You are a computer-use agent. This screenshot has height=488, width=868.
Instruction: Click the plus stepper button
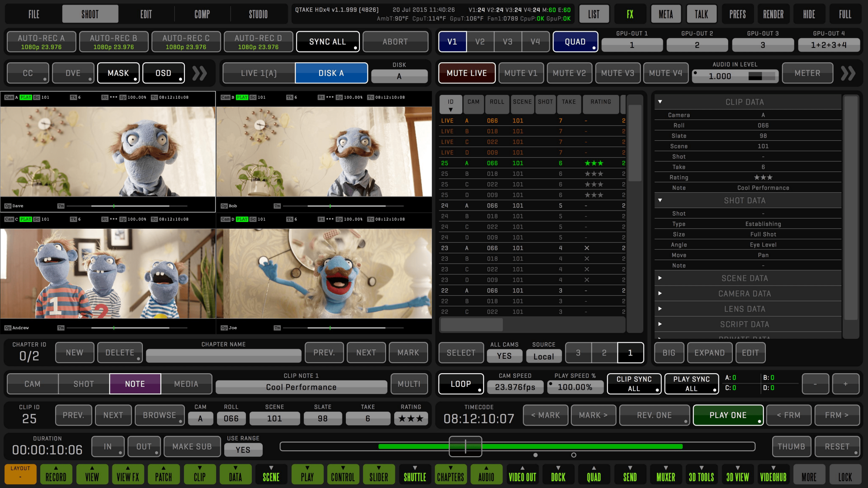tap(846, 384)
